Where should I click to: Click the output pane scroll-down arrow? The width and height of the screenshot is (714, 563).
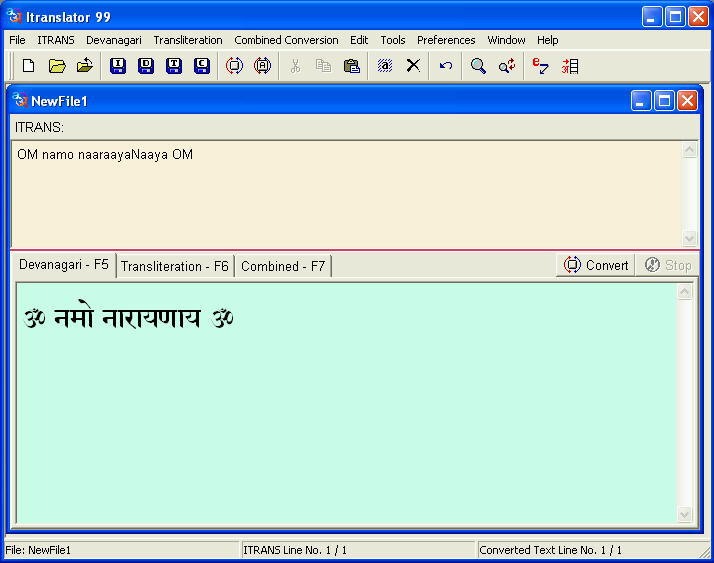(x=684, y=515)
